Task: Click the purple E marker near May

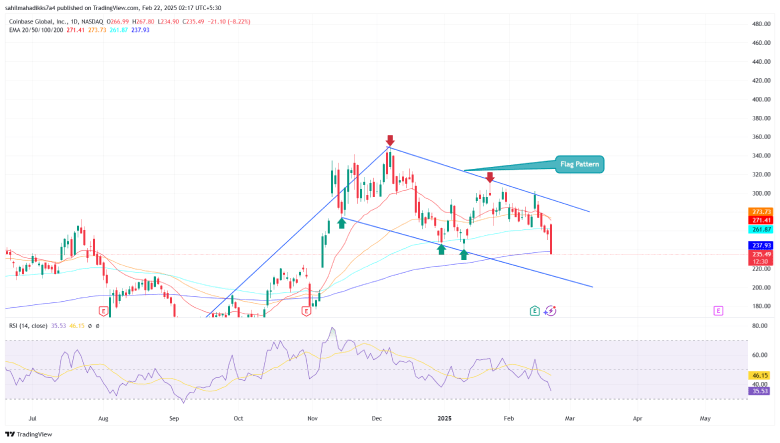Action: [x=718, y=312]
